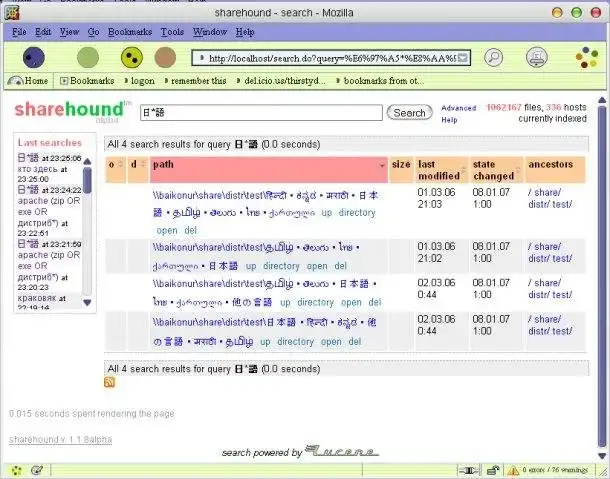Click the composer pencil icon in status bar
The image size is (610, 479).
37,470
